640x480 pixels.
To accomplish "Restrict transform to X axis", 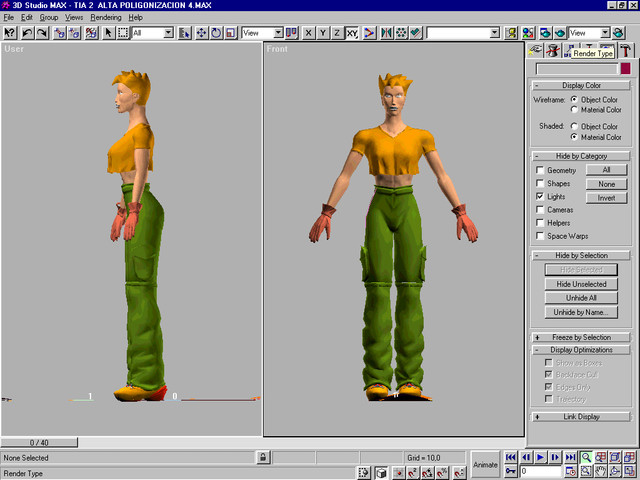I will point(309,33).
